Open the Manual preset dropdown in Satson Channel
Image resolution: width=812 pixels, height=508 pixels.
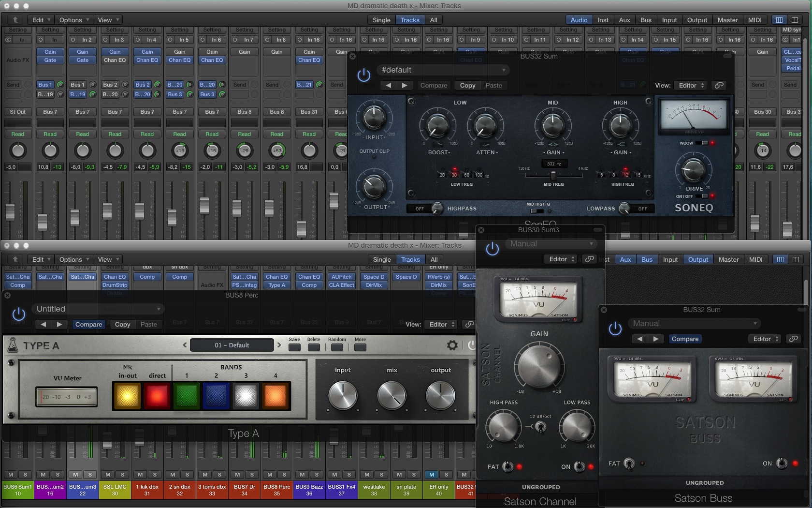550,244
